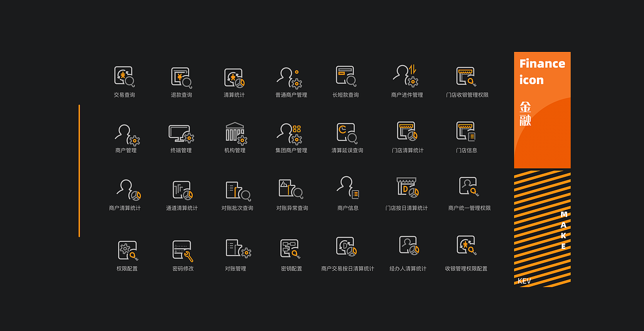Open the 长短款查询 icon
The width and height of the screenshot is (644, 331).
346,76
